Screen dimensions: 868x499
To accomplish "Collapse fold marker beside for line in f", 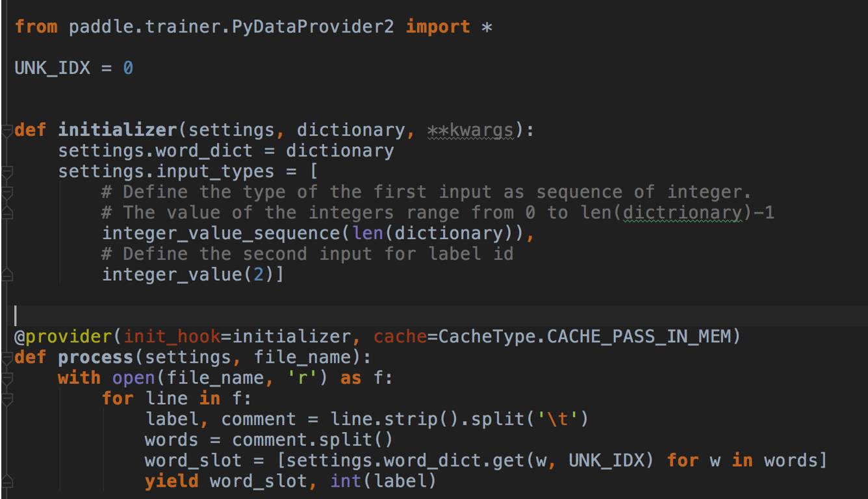I will coord(6,399).
